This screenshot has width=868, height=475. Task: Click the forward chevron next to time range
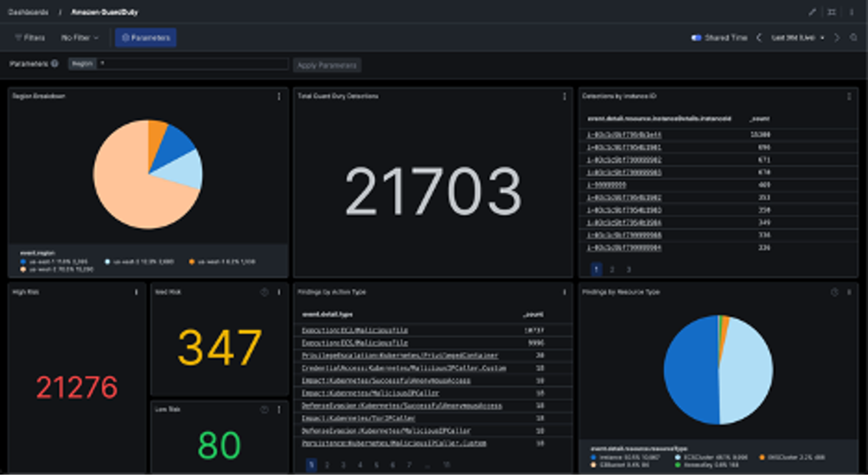tap(837, 37)
